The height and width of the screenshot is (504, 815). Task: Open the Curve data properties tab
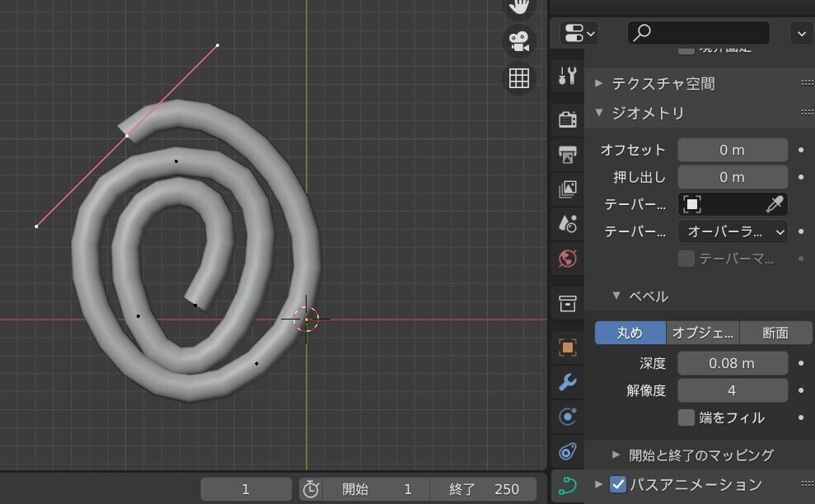(567, 487)
